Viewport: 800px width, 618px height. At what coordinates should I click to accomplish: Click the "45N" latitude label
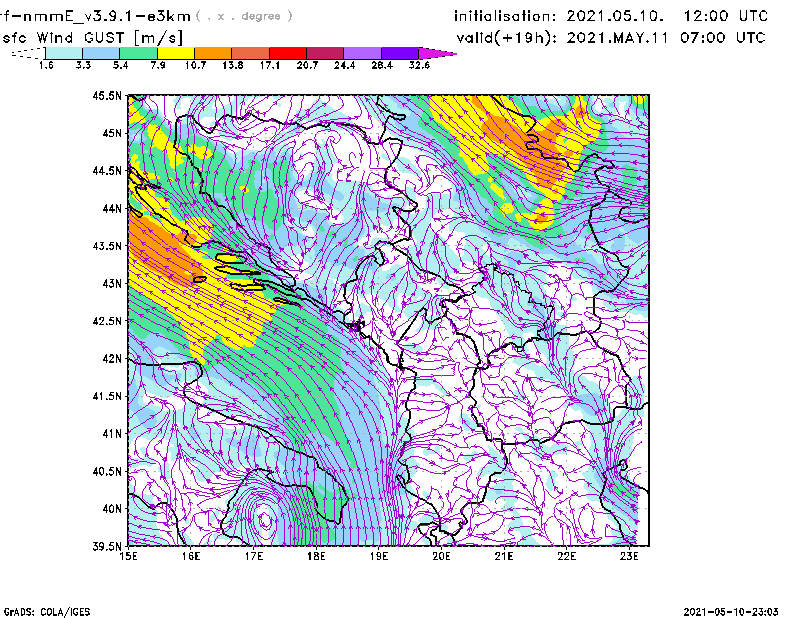112,133
